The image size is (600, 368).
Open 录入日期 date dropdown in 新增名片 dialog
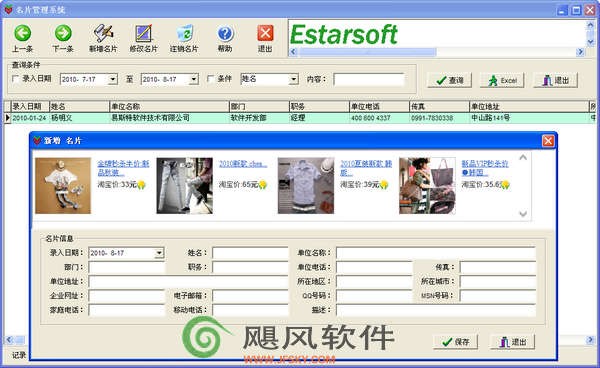(x=159, y=253)
